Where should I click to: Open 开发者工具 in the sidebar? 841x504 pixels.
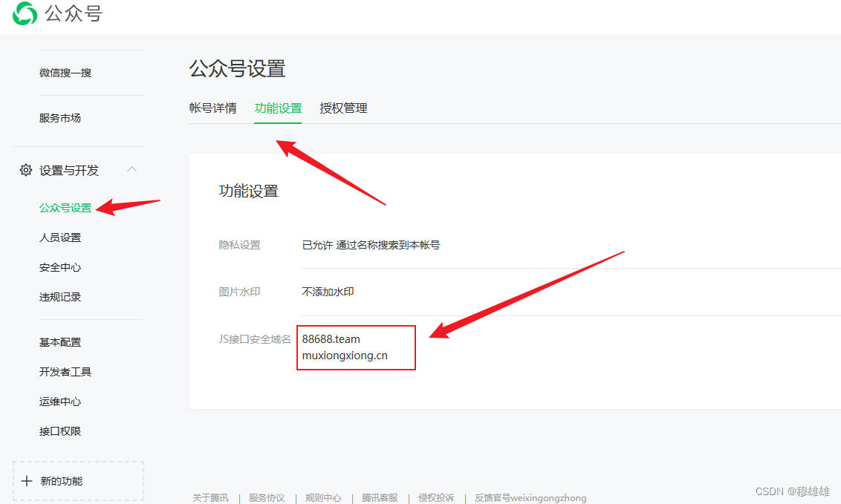65,372
